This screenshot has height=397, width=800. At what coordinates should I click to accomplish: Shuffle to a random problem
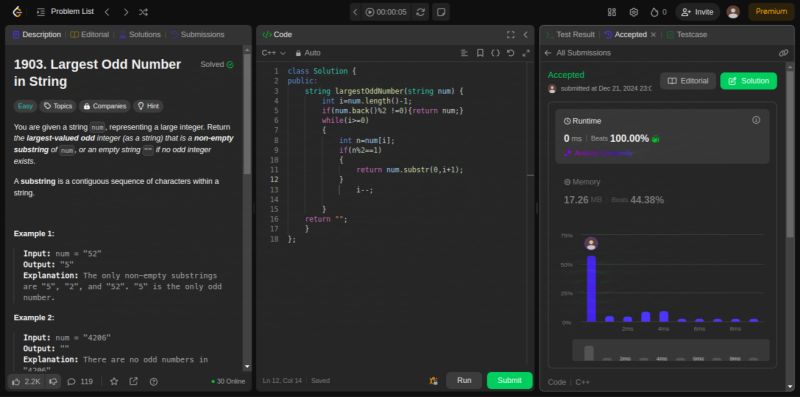pyautogui.click(x=143, y=12)
